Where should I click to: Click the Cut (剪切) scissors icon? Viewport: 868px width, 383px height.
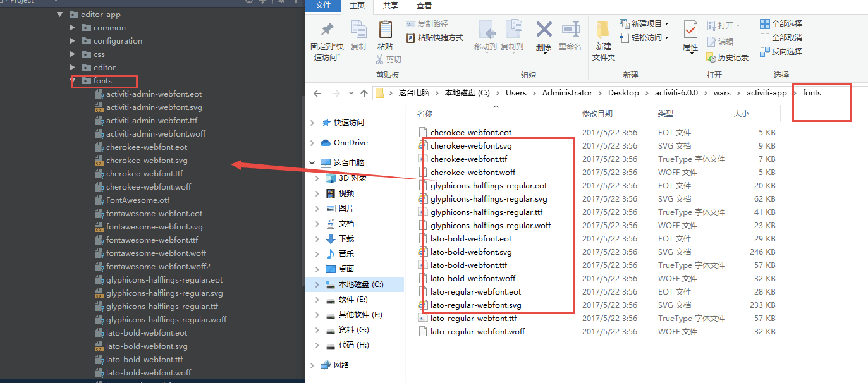(x=379, y=59)
